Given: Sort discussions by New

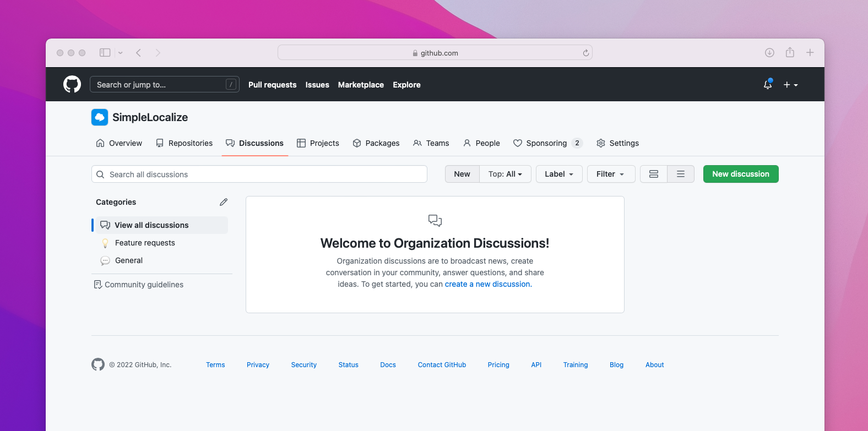Looking at the screenshot, I should (x=462, y=174).
